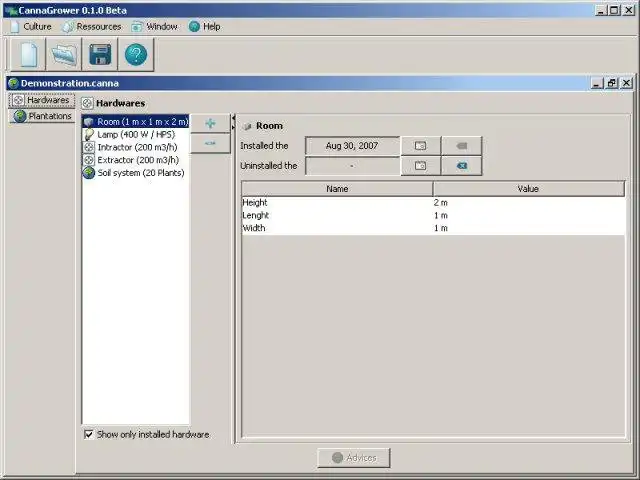Switch to the Plantations tab
This screenshot has height=480, width=640.
coord(42,116)
